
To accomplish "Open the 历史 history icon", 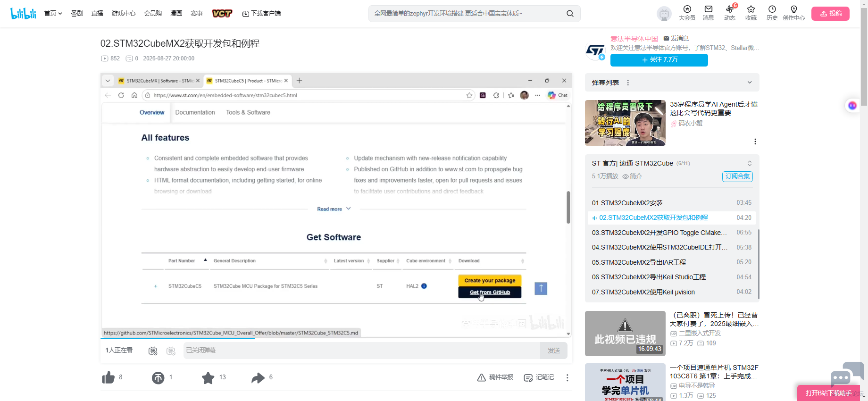I will (x=772, y=13).
